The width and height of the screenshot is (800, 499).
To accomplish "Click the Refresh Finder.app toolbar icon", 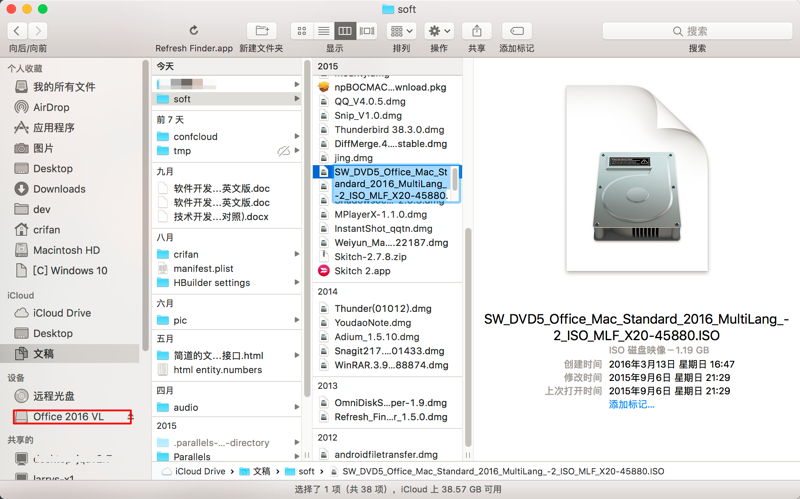I will 193,31.
